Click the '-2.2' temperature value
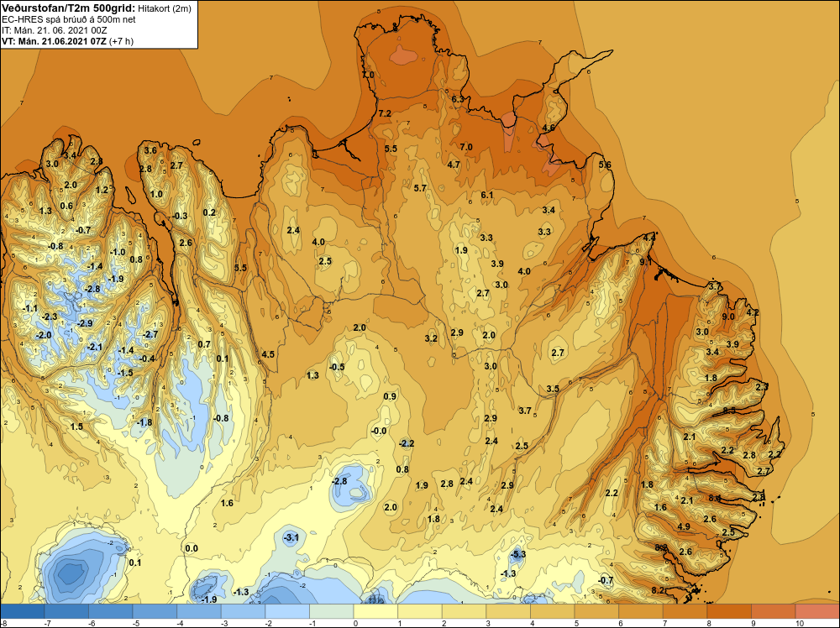 click(x=407, y=443)
